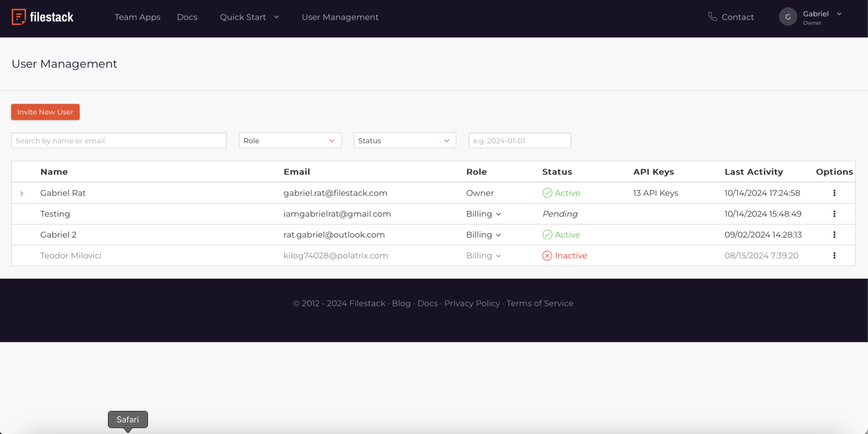
Task: Change Teodor Milovici's Billing role
Action: pos(483,255)
